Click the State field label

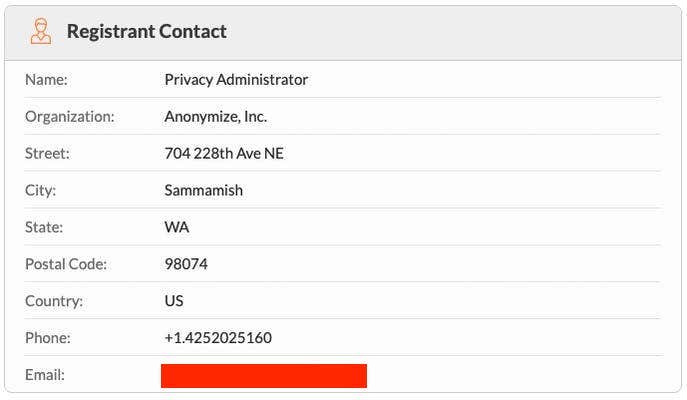coord(44,227)
